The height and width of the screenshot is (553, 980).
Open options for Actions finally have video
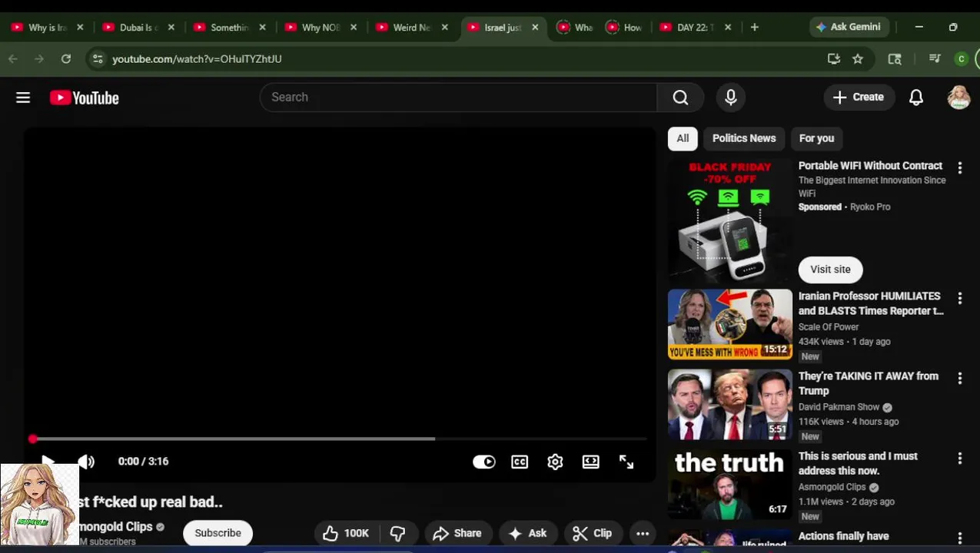click(x=959, y=538)
